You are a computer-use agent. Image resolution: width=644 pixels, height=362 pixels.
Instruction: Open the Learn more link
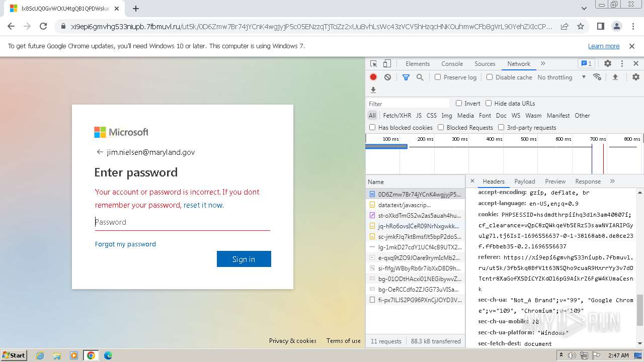point(604,46)
